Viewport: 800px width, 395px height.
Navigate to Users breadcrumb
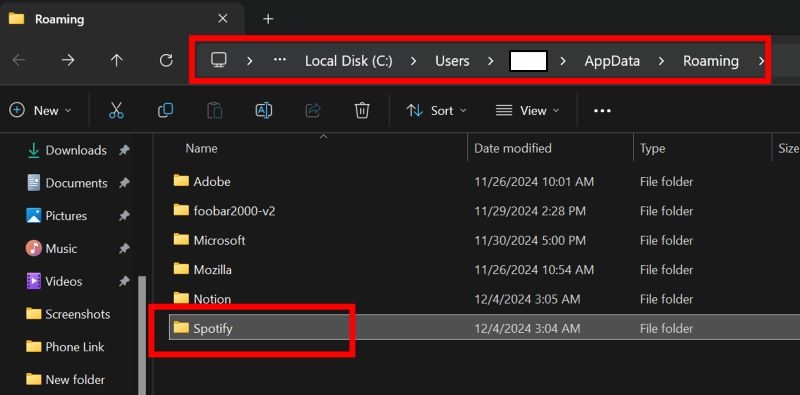point(452,61)
